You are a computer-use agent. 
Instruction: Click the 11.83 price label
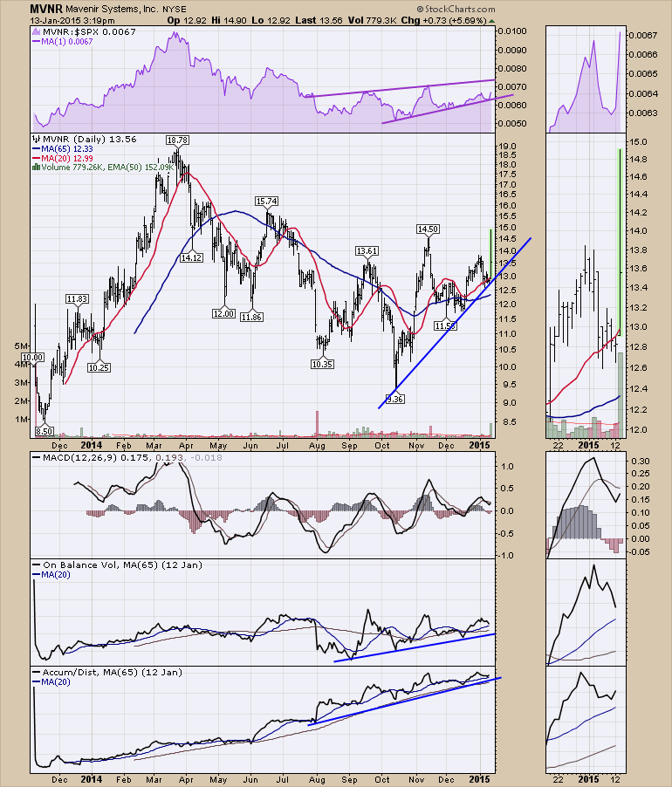(77, 298)
